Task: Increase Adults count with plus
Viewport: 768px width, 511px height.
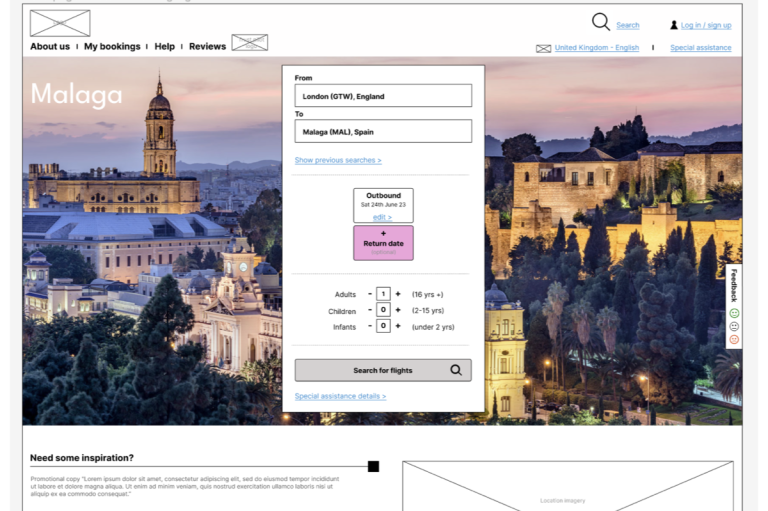Action: pos(398,294)
